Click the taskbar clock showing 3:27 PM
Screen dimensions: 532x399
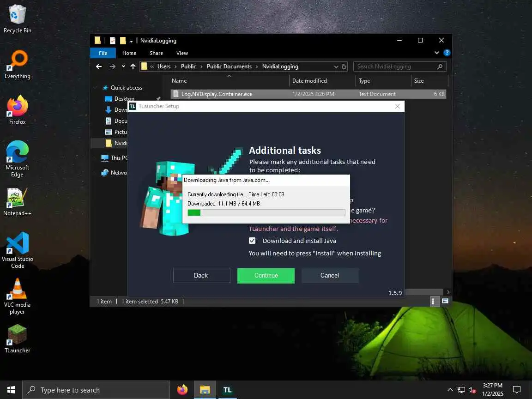click(493, 389)
